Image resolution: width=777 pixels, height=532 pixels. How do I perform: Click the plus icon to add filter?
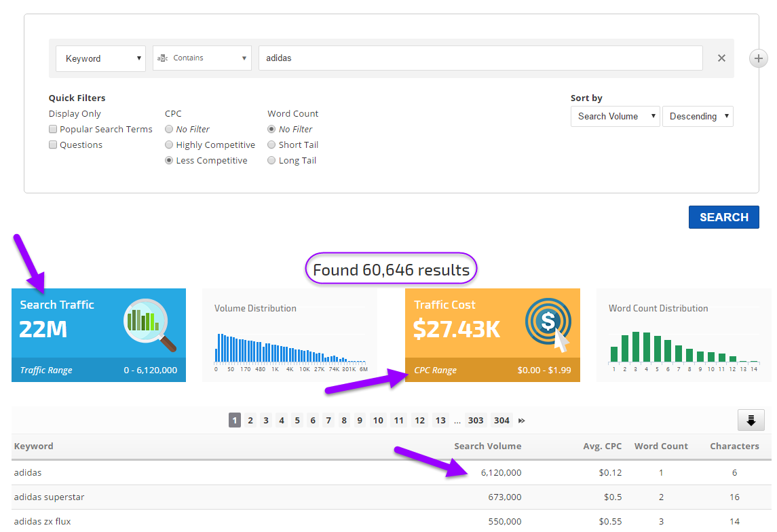click(758, 58)
